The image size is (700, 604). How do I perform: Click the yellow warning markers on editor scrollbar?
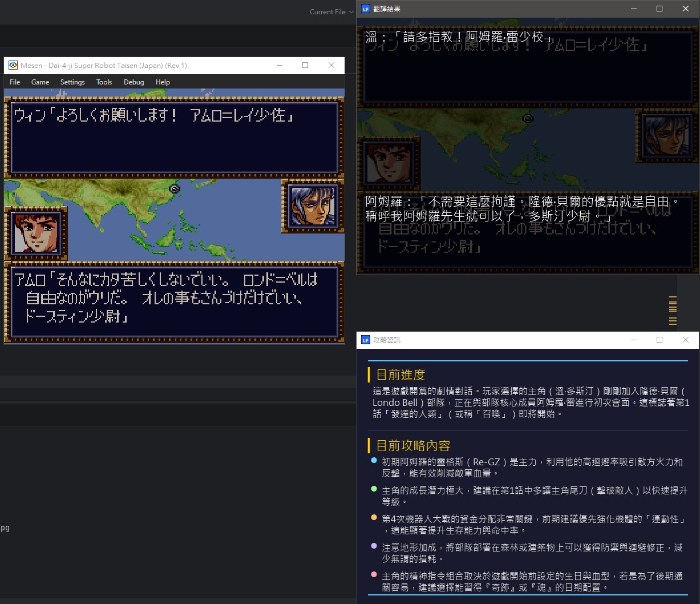point(673,311)
